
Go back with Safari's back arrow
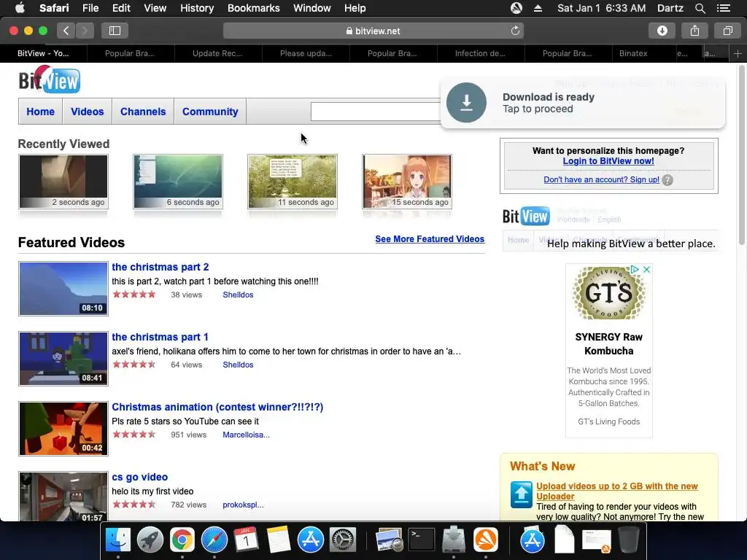point(66,31)
